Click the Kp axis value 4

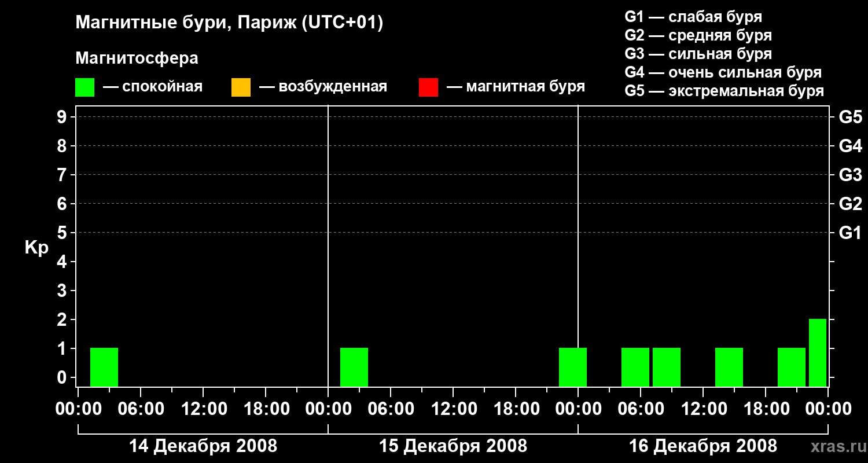[x=63, y=262]
